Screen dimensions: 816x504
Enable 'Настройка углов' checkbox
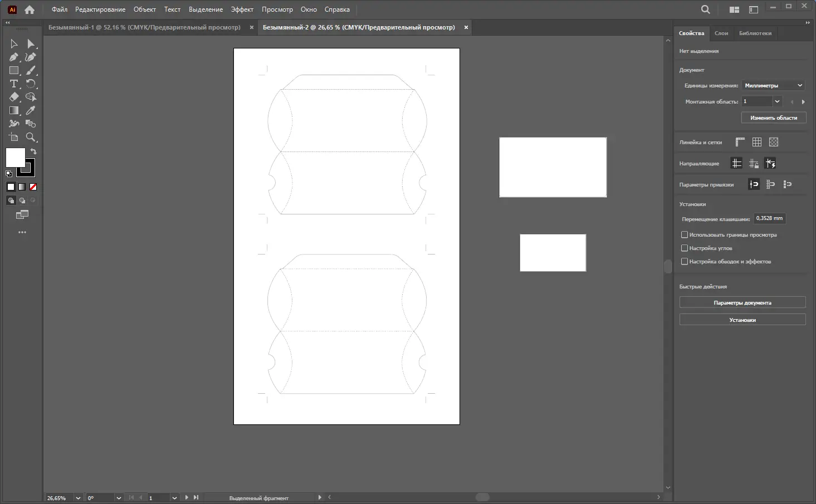[x=685, y=248]
